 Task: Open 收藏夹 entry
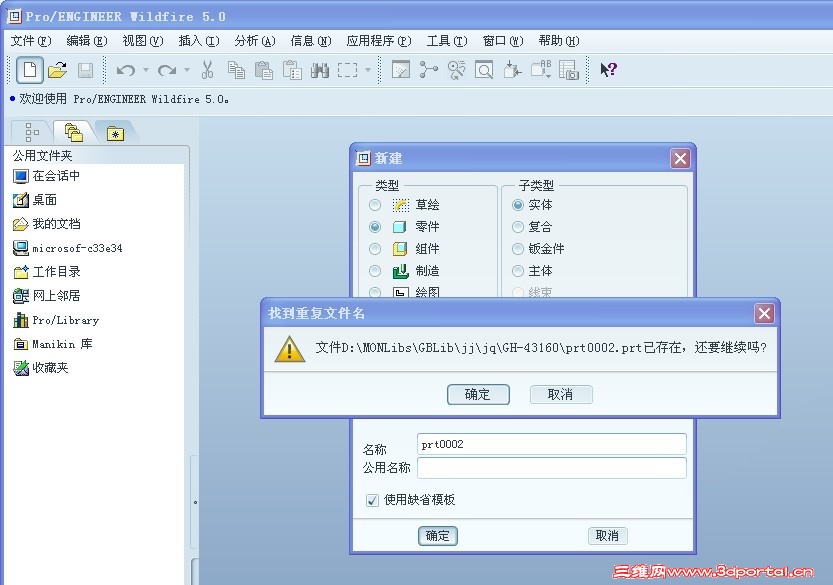tap(41, 368)
